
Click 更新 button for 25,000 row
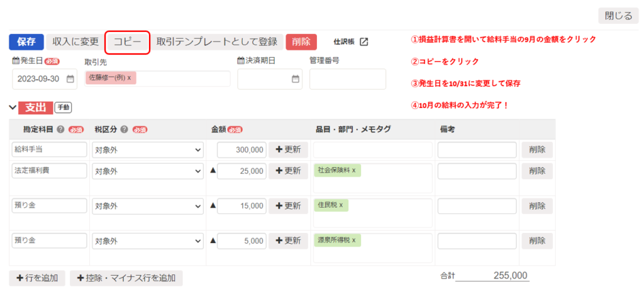coord(288,171)
